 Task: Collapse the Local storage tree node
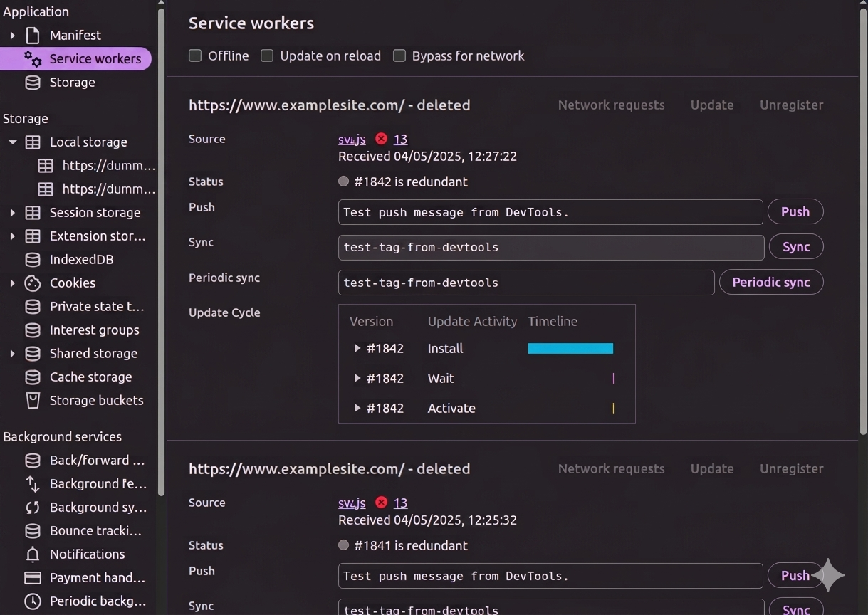(12, 142)
